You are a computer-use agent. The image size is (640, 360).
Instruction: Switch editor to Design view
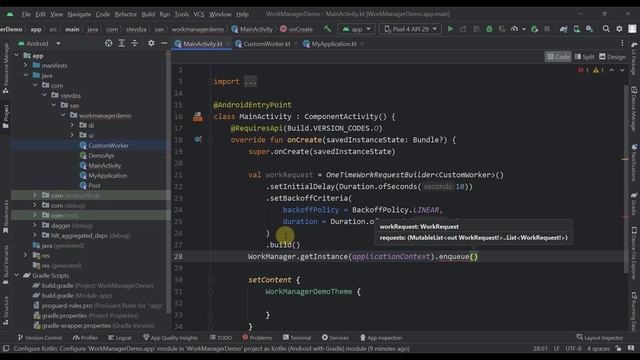[x=612, y=57]
